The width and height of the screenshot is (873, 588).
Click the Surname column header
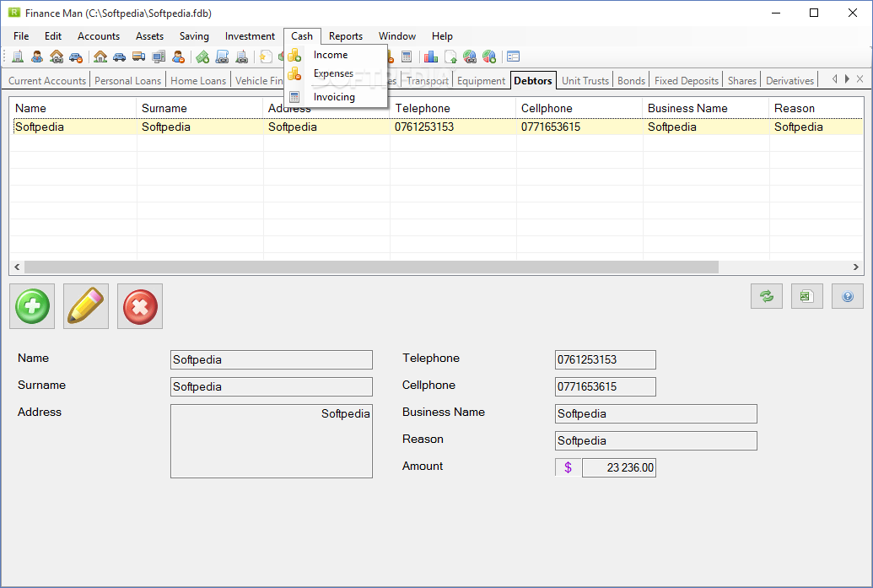pos(199,108)
